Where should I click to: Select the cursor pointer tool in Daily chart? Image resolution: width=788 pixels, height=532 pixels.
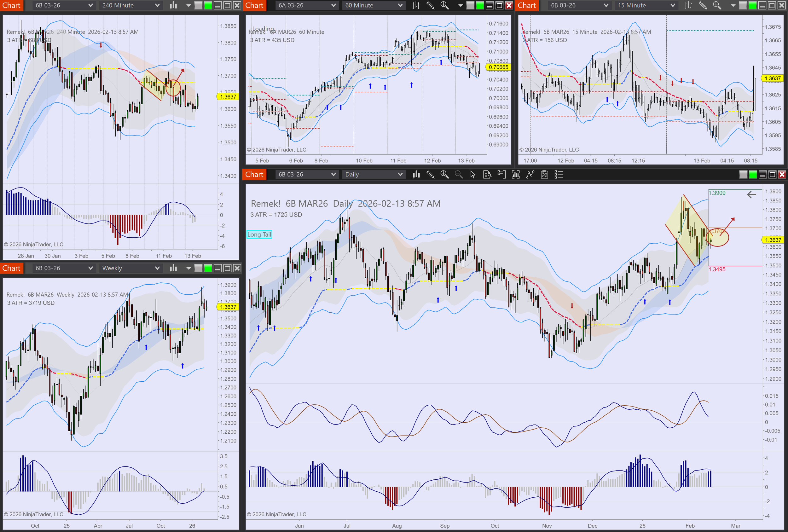point(473,174)
